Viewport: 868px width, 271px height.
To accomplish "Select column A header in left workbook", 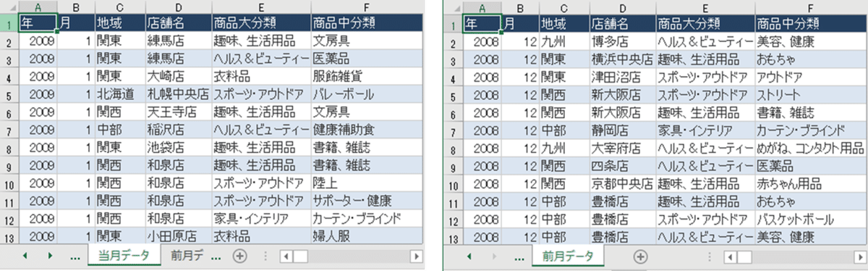I will [38, 7].
